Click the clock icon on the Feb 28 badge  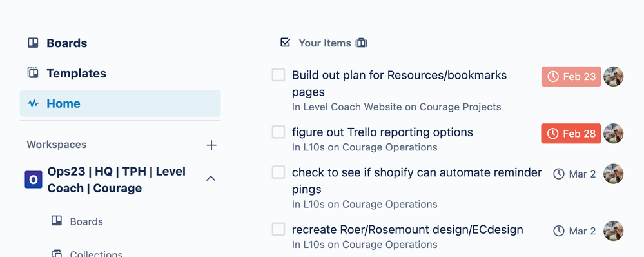tap(553, 134)
